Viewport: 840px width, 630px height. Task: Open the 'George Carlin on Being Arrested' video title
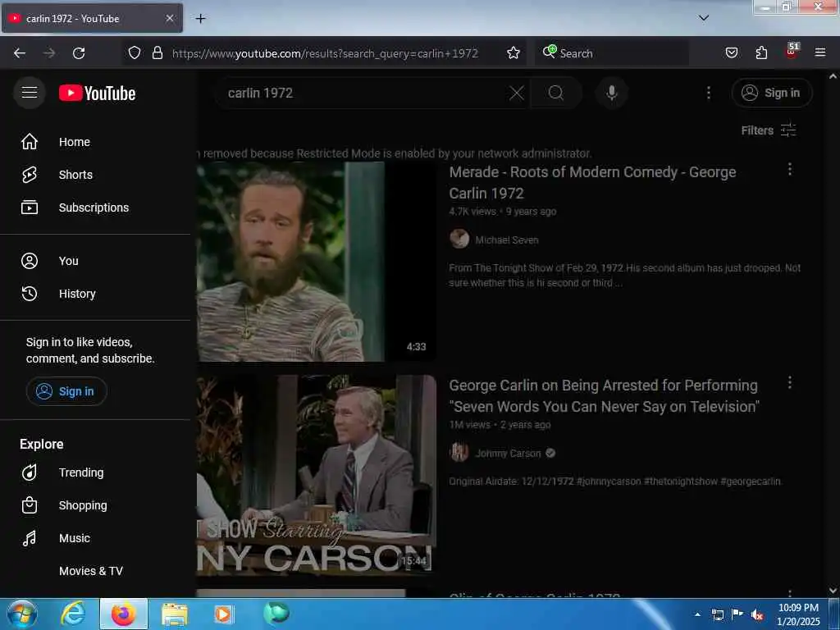point(605,396)
